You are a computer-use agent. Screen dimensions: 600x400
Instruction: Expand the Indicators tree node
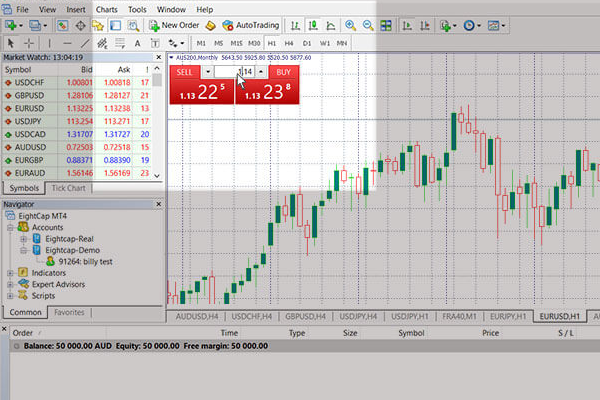(x=10, y=272)
